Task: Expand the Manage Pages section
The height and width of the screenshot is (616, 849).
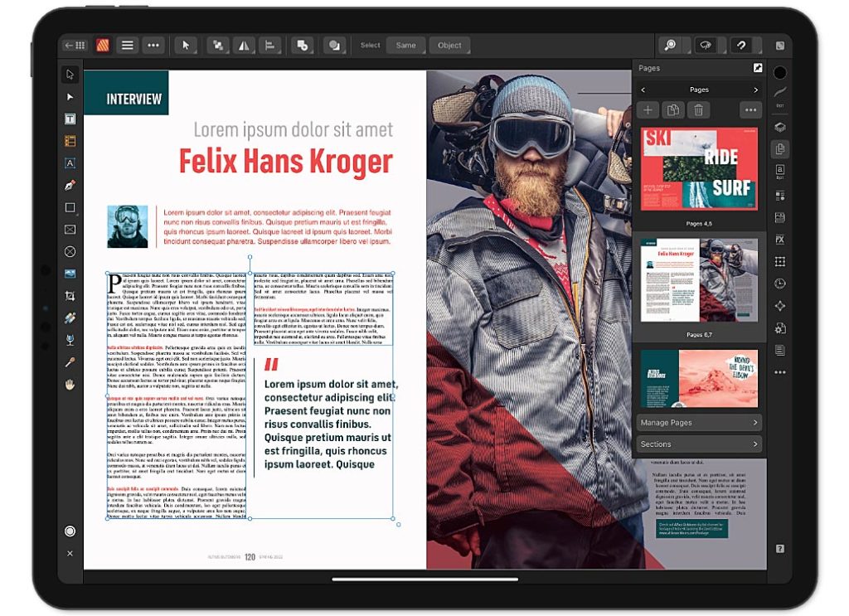Action: [699, 422]
